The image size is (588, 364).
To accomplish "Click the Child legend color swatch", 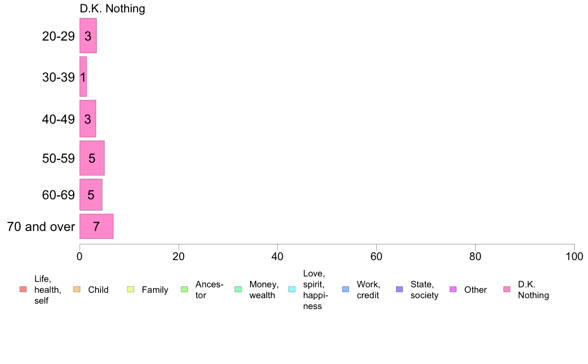I will [x=77, y=289].
